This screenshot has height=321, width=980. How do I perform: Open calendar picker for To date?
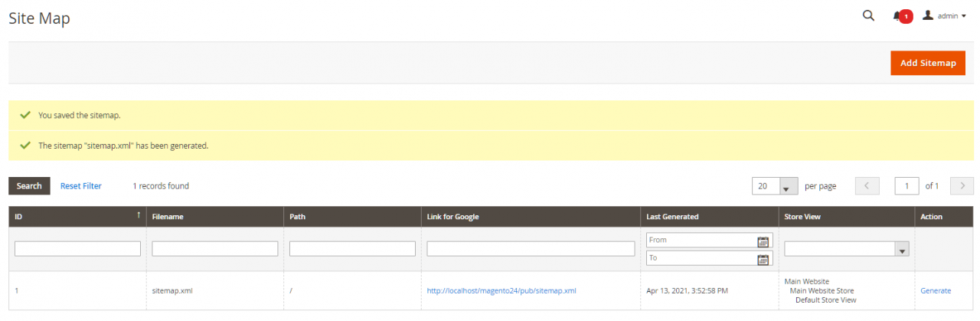[763, 259]
